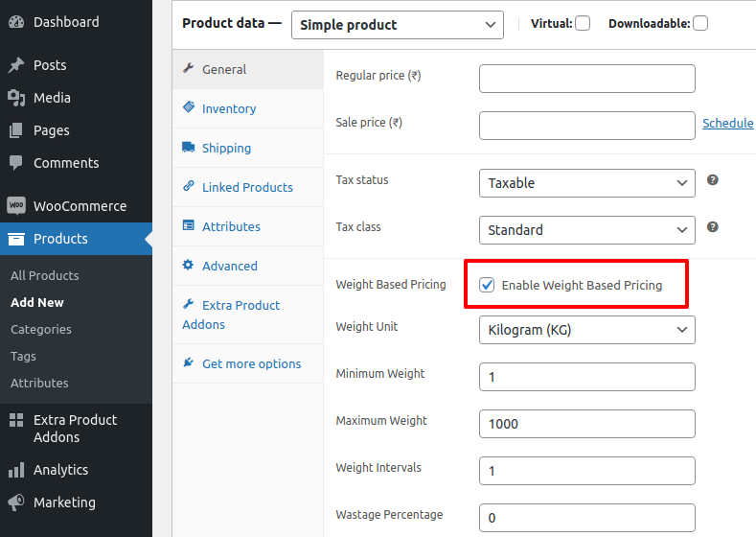Go to All Products submenu

(45, 275)
